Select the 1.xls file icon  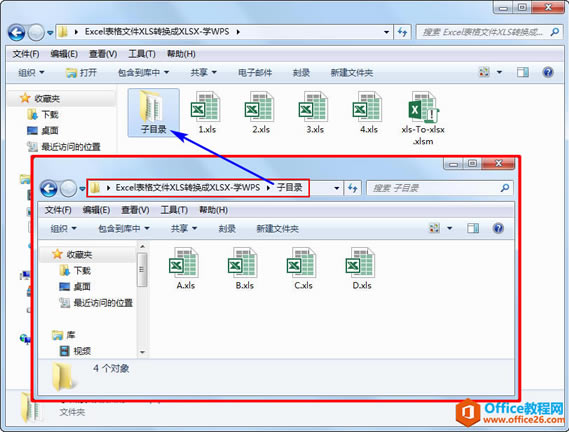point(206,112)
